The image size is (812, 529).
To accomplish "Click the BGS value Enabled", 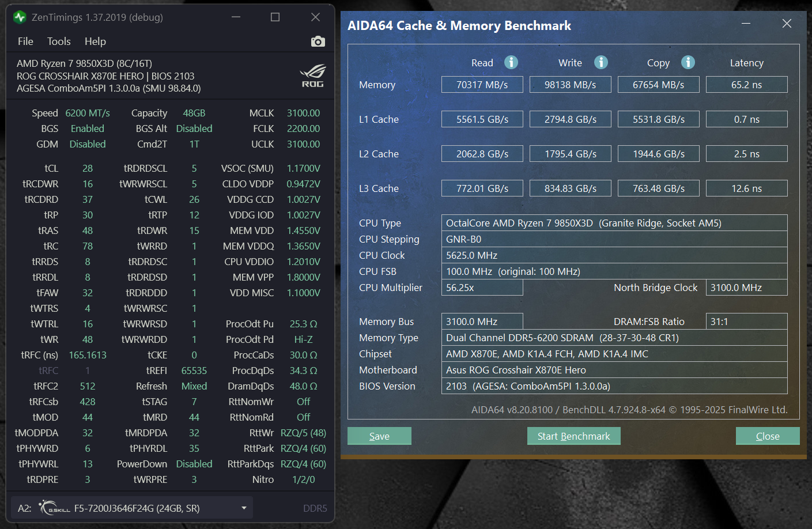I will (88, 129).
